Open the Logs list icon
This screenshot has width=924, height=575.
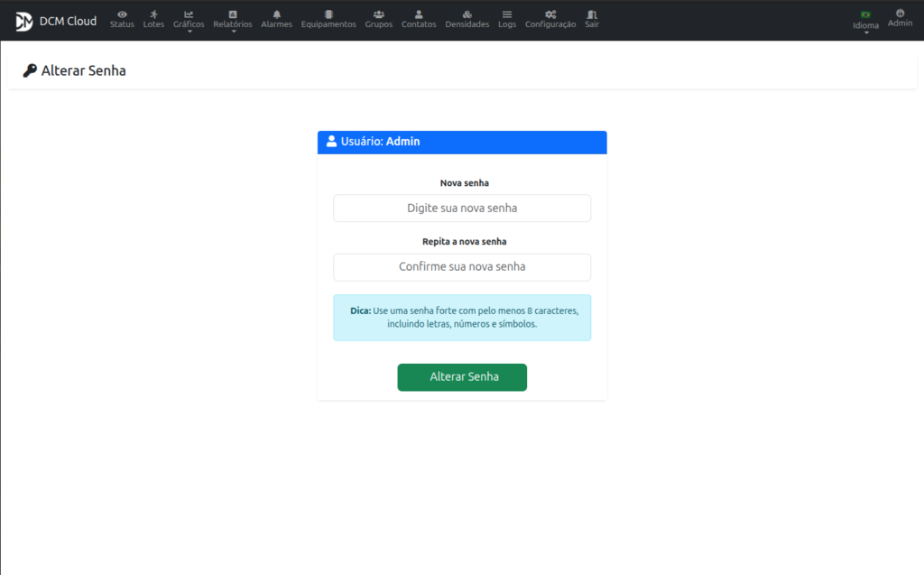point(507,14)
